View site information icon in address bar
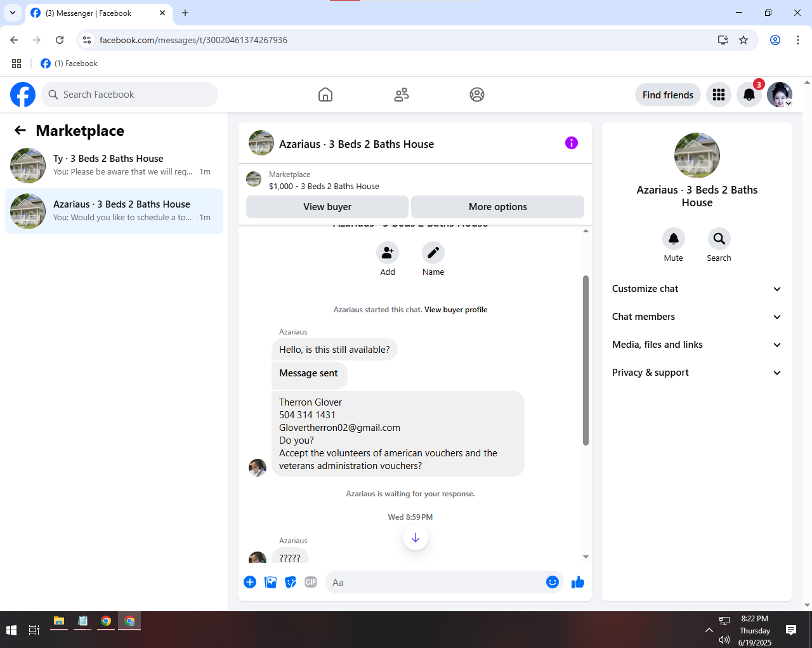 click(x=87, y=40)
